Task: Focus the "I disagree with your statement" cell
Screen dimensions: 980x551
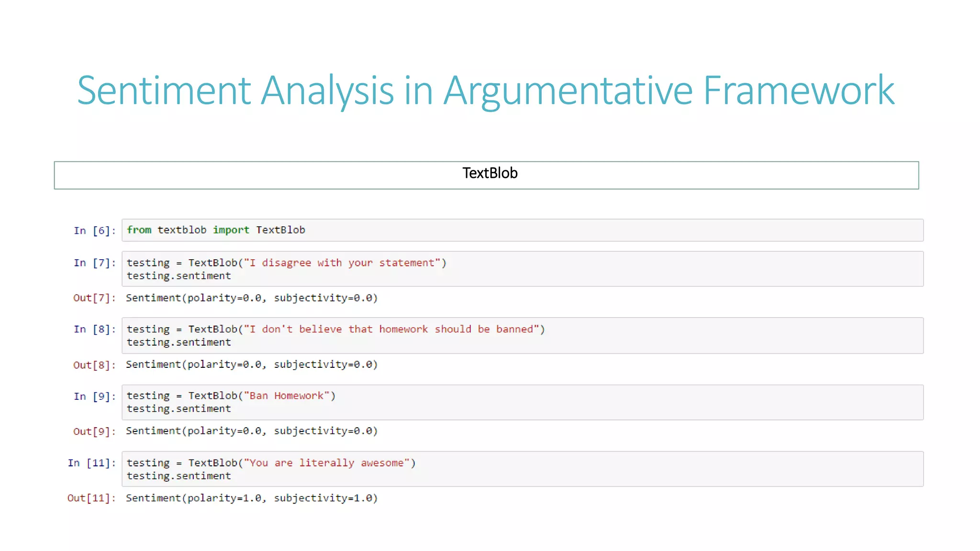Action: 522,269
